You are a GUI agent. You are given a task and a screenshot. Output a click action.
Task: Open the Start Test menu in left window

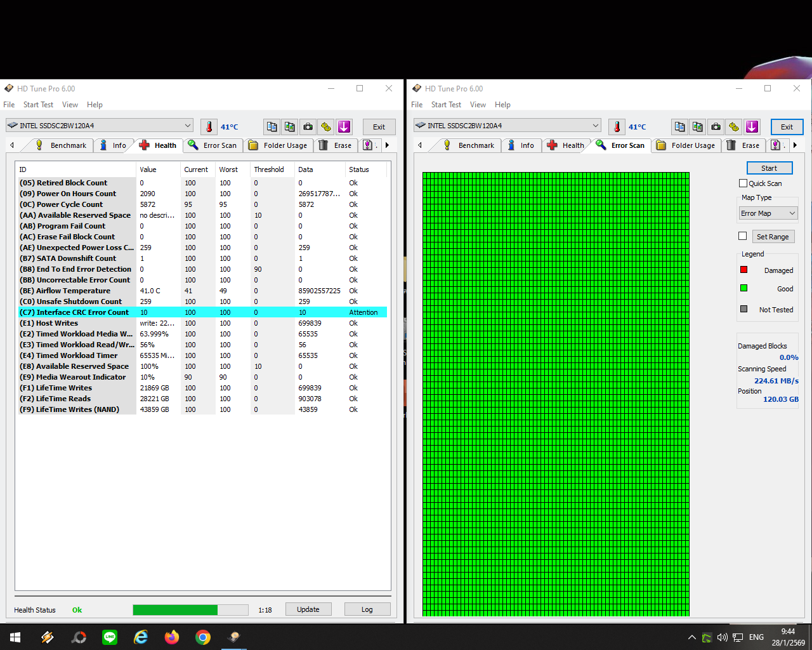tap(38, 105)
